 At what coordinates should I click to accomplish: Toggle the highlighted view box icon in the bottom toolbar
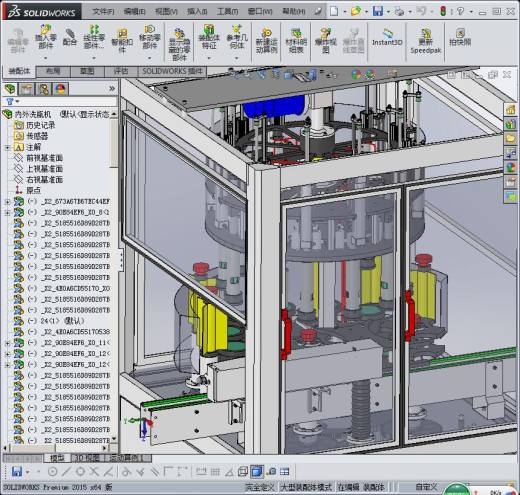point(257,471)
